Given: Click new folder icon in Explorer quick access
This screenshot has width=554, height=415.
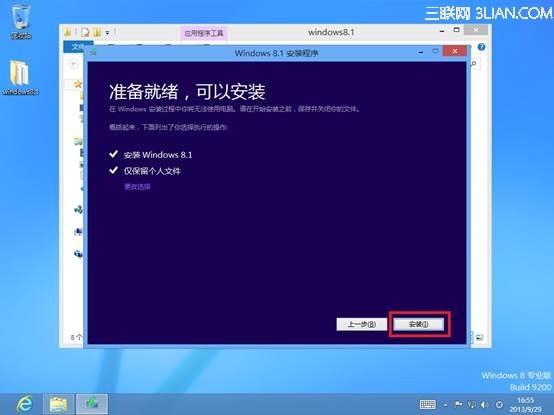Looking at the screenshot, I should coord(97,32).
